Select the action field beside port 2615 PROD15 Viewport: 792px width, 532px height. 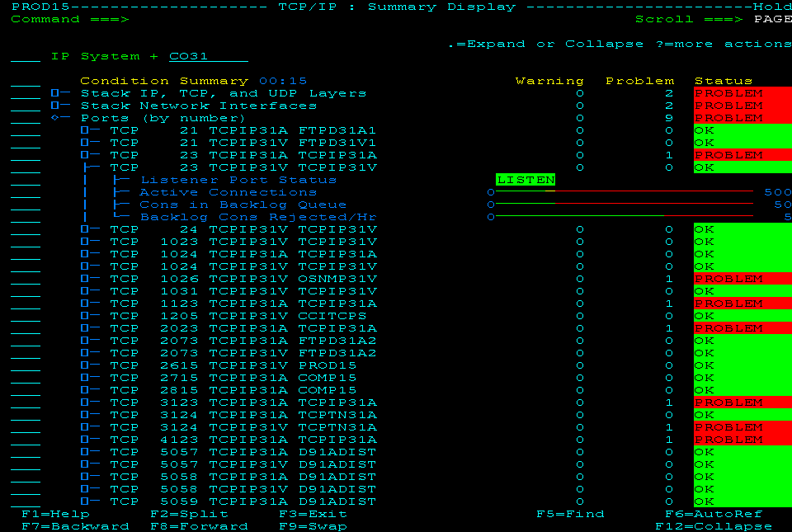coord(25,365)
